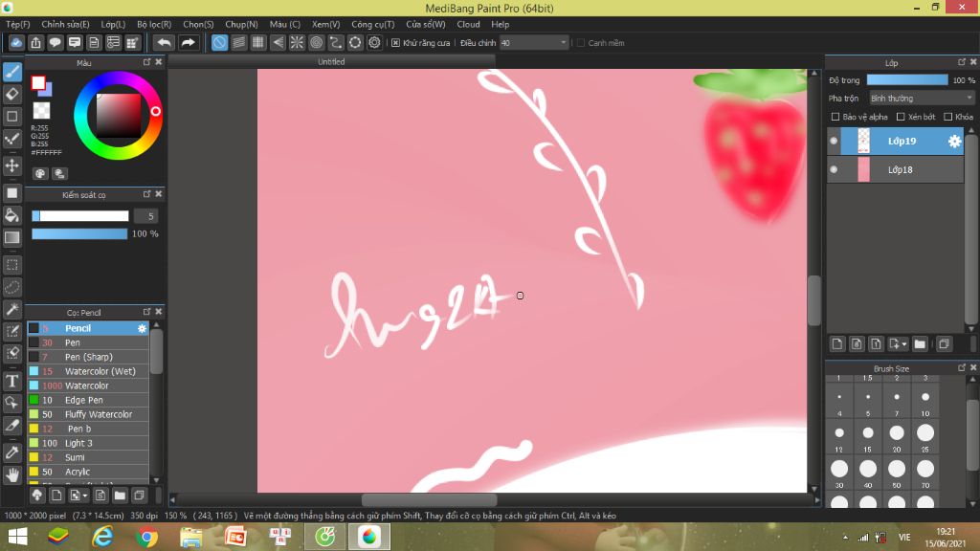Adjust the Độ trong opacity slider

pos(907,80)
